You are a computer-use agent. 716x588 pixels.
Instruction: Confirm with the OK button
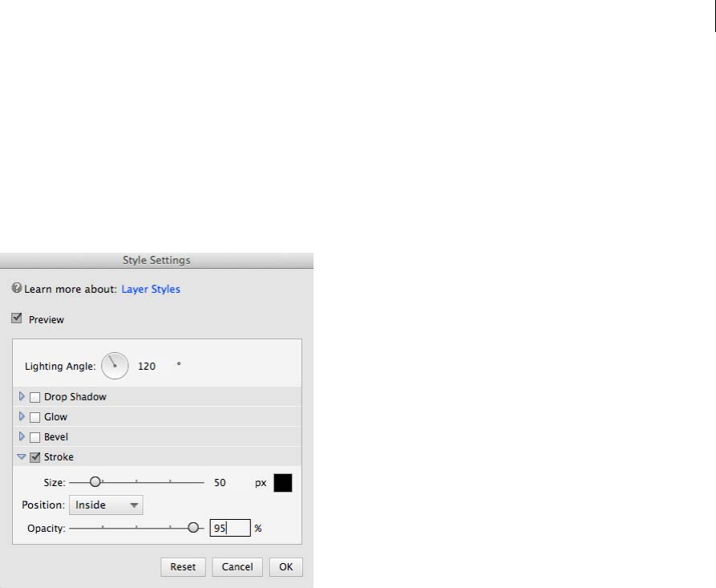tap(286, 567)
